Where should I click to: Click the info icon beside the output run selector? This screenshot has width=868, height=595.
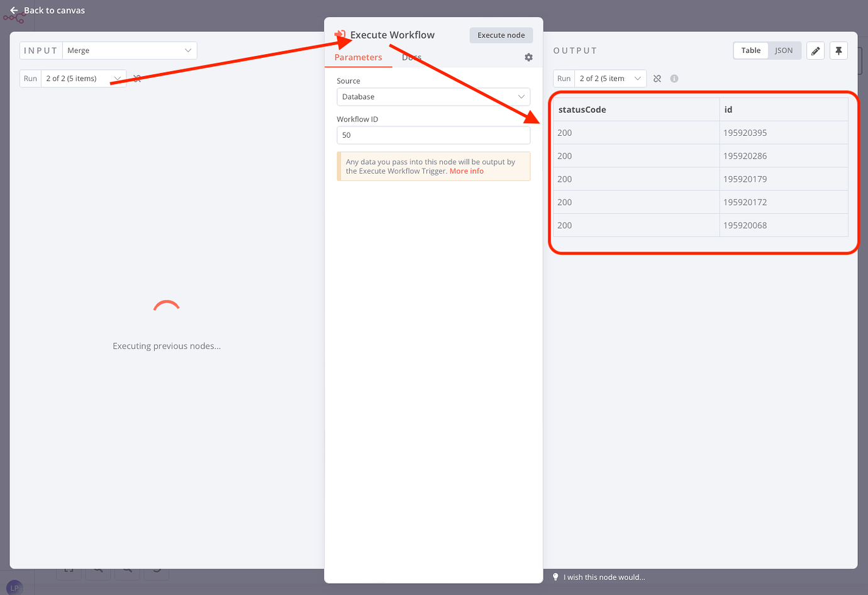(x=674, y=78)
